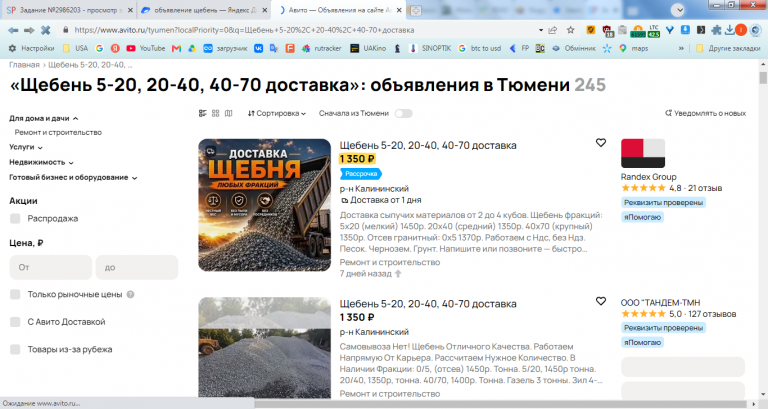The image size is (768, 409).
Task: Open the Настройки bookmark
Action: click(x=31, y=48)
